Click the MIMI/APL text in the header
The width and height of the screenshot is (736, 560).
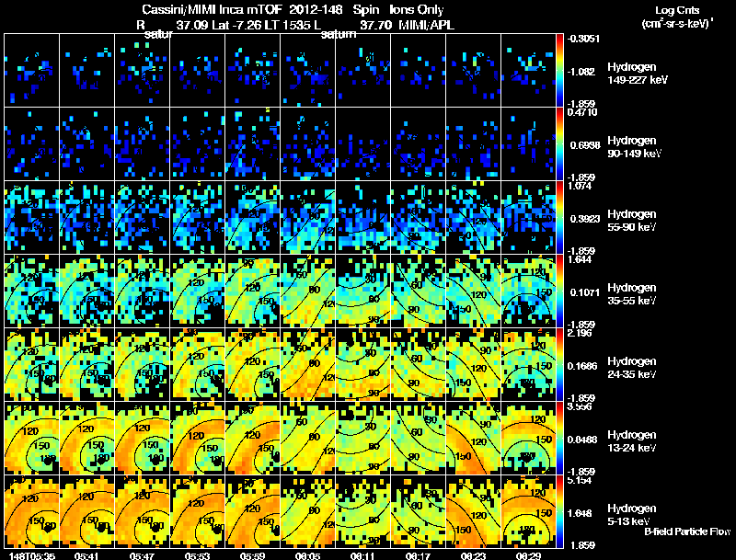426,25
